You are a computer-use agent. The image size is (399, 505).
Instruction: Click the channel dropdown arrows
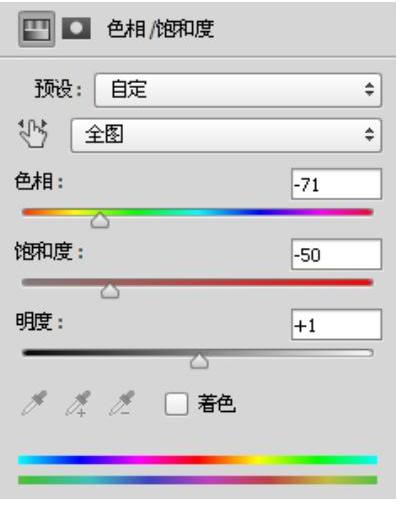[x=369, y=135]
